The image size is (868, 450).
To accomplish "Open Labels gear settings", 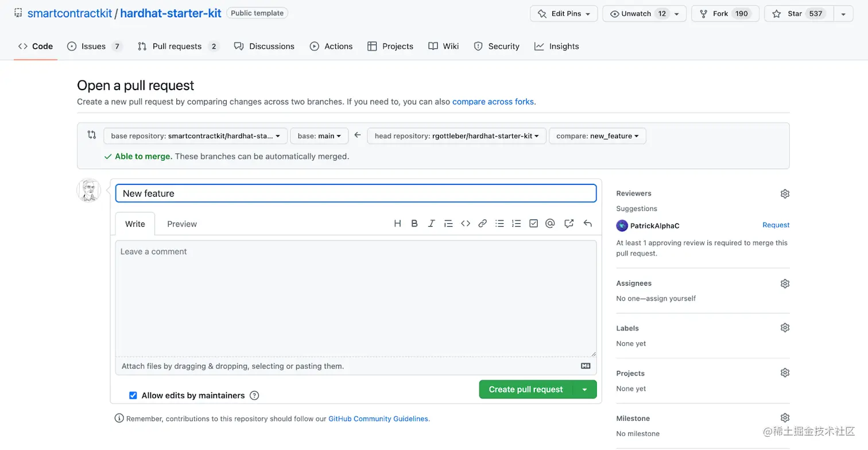I will (785, 328).
